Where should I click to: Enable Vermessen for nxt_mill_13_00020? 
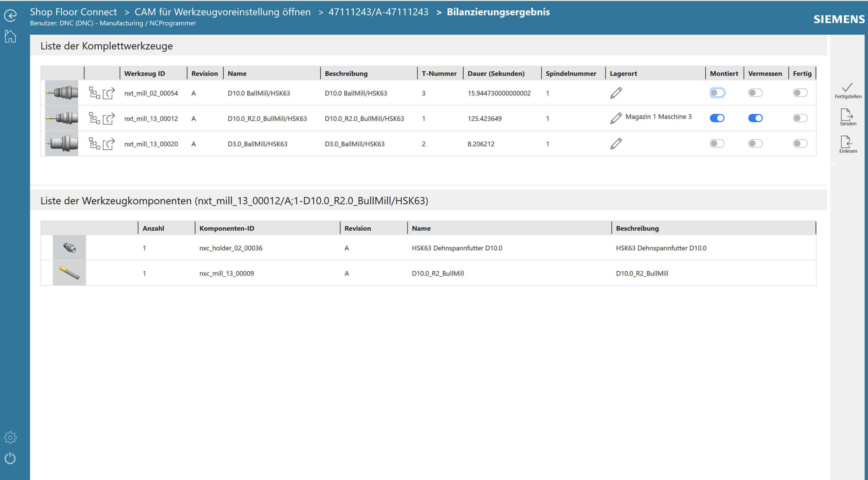(x=755, y=144)
